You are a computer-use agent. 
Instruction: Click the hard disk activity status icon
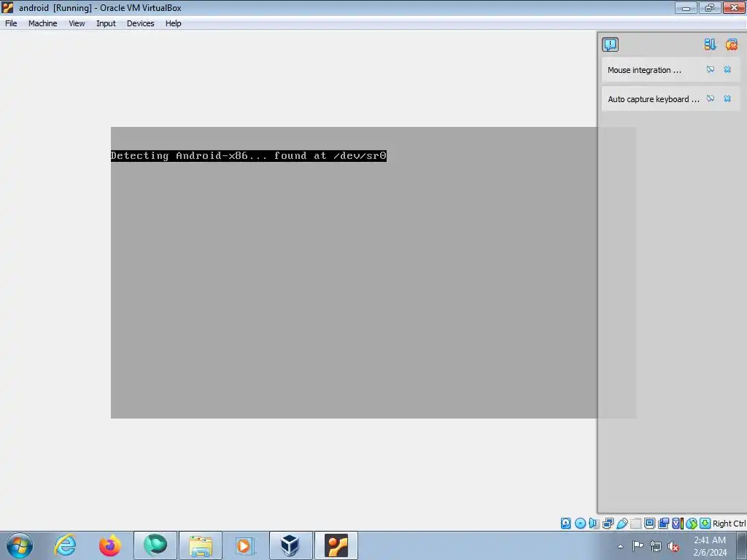click(565, 524)
